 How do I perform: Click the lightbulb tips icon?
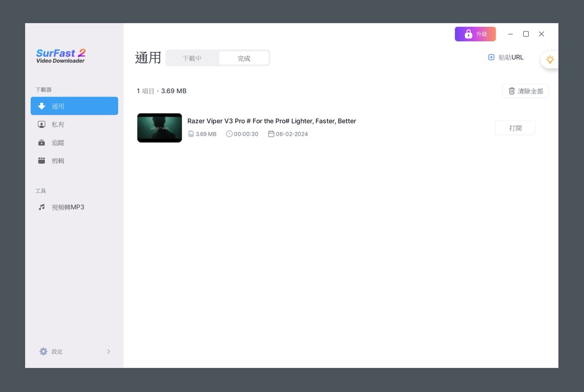tap(550, 59)
